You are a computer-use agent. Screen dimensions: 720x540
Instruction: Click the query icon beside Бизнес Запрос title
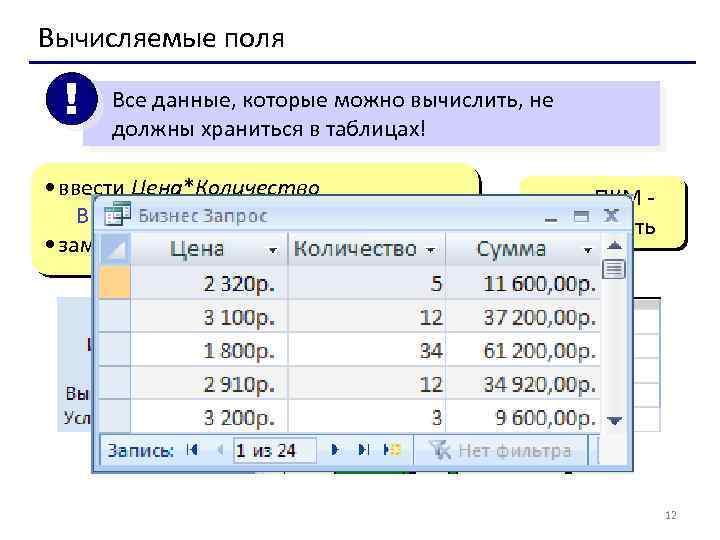(x=118, y=214)
